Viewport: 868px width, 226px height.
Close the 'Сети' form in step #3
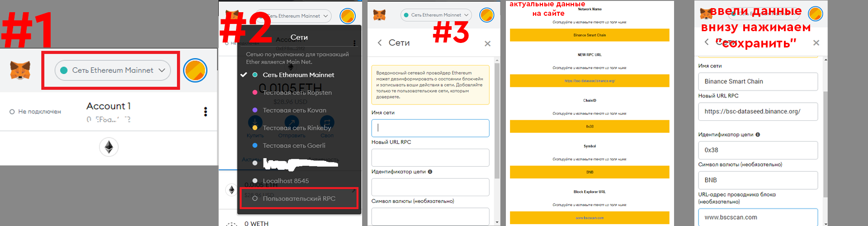click(487, 43)
